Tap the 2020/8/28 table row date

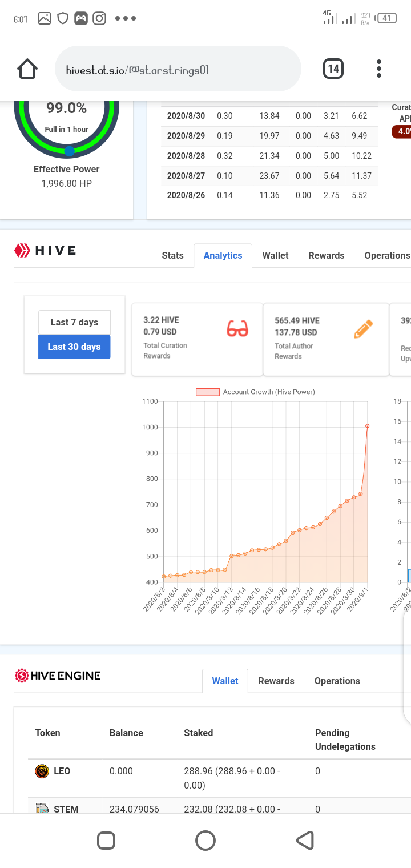[186, 156]
